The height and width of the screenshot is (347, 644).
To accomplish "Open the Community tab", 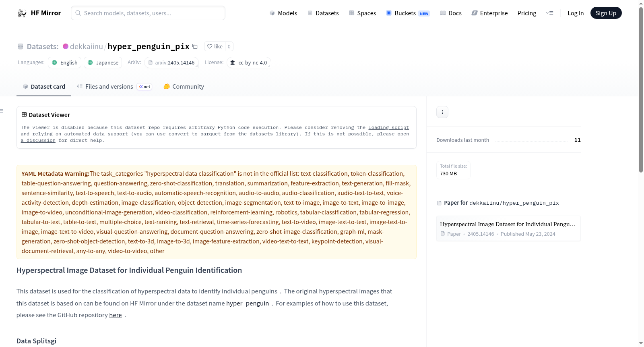I will point(184,87).
